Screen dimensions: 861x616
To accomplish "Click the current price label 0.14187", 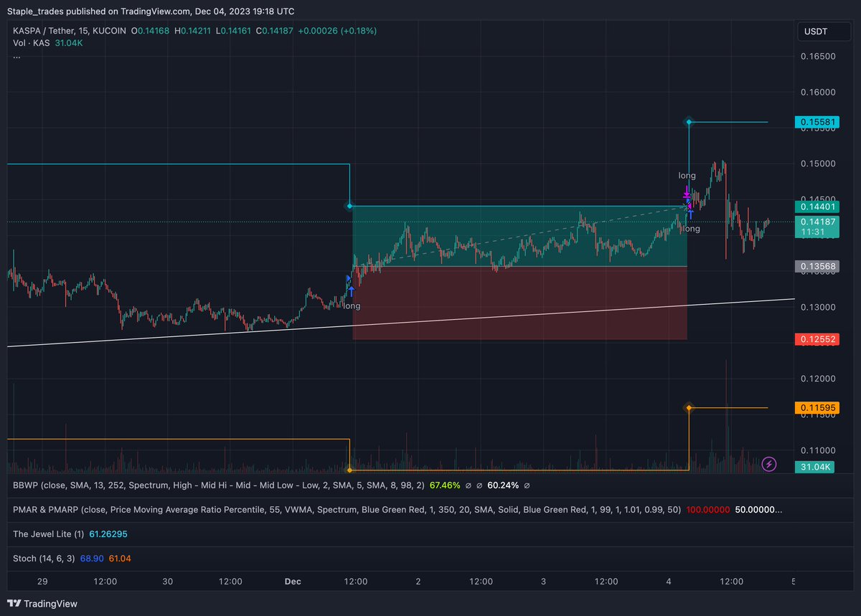I will (x=817, y=222).
